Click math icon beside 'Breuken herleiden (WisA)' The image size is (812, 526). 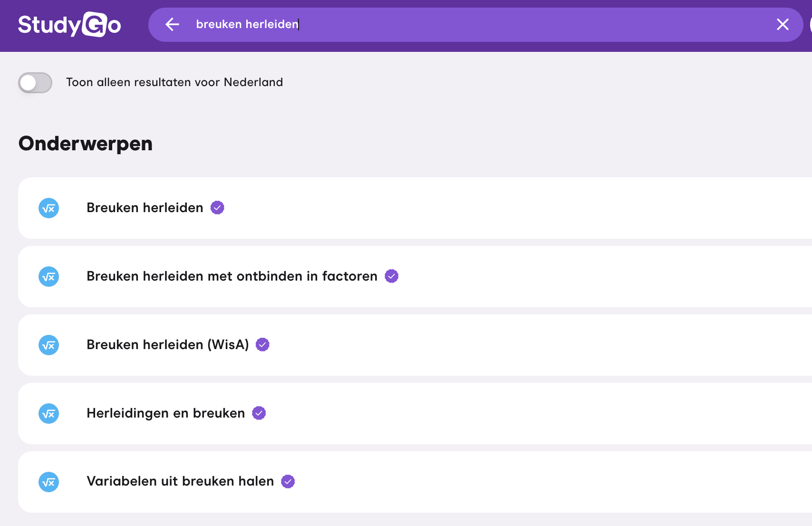click(48, 345)
